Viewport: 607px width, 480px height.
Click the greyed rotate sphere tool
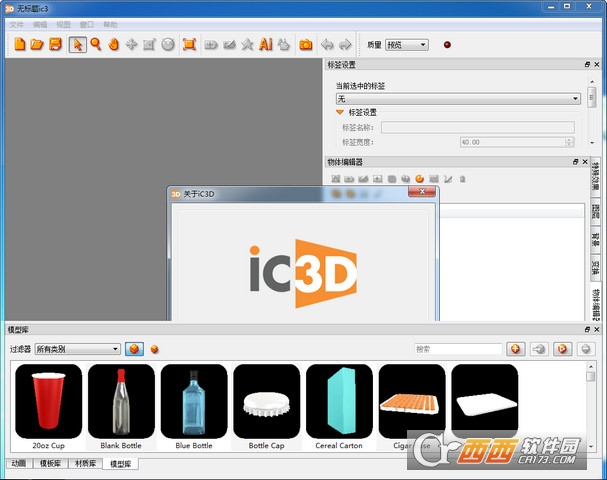coord(168,45)
